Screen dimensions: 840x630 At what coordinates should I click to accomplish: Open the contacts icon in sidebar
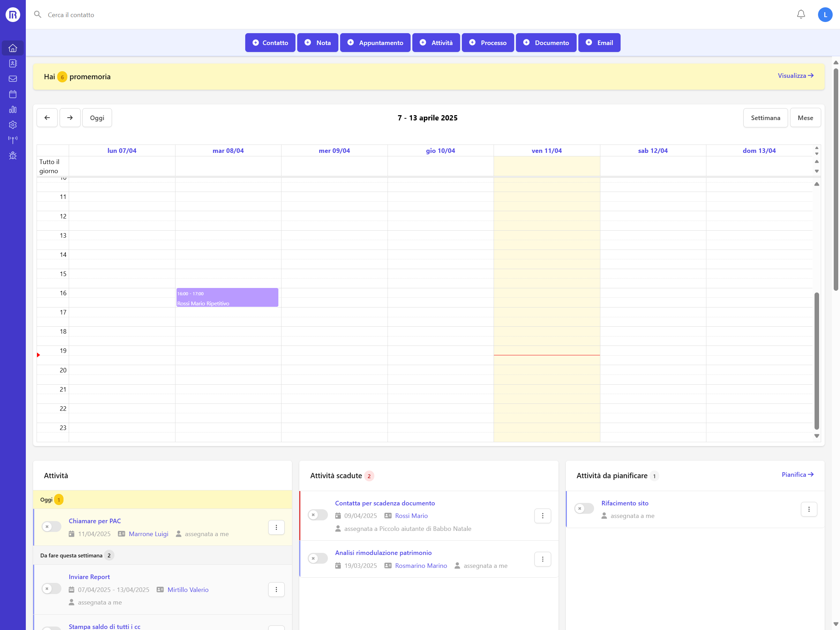13,64
